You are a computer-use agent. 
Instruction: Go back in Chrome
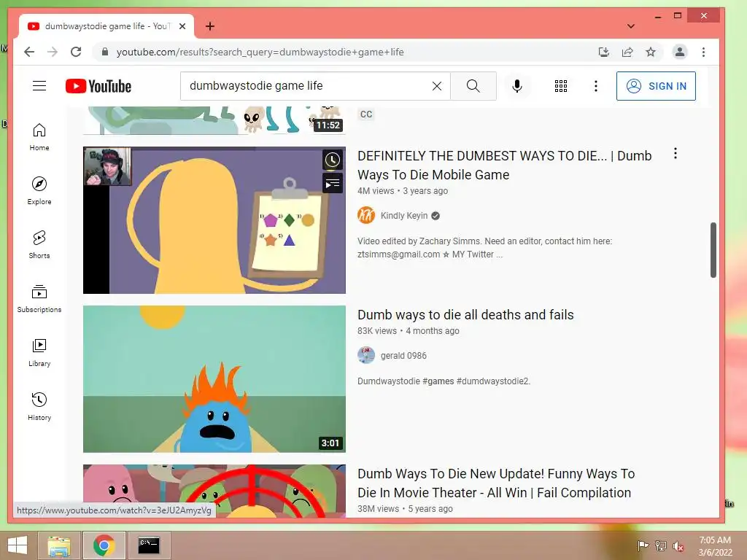point(29,52)
